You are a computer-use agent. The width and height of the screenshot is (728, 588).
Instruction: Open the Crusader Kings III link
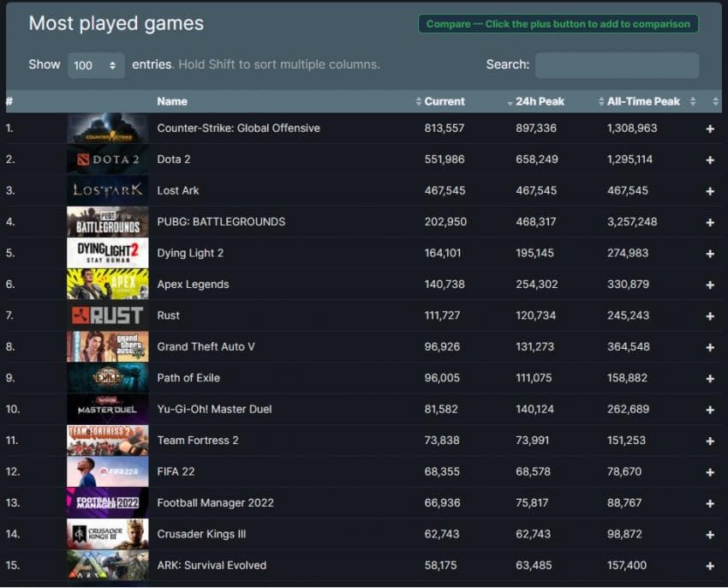201,534
